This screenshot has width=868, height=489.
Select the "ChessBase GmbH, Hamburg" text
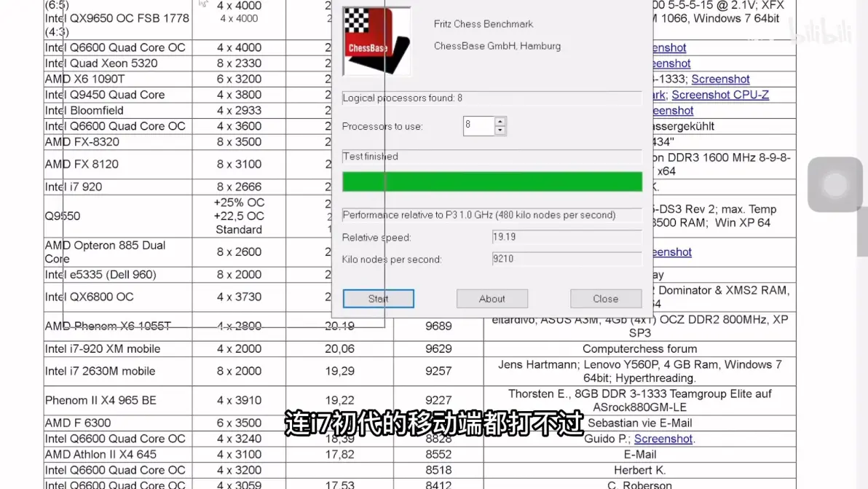(497, 46)
